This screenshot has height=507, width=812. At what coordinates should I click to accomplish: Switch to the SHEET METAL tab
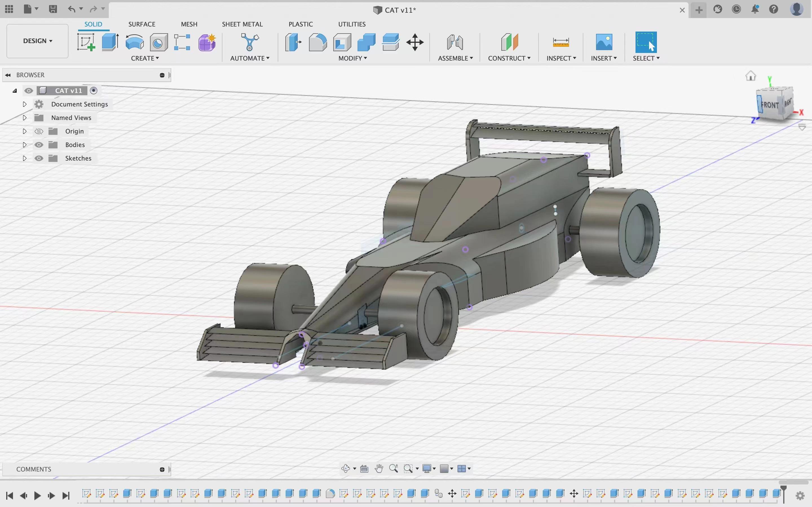pos(242,24)
